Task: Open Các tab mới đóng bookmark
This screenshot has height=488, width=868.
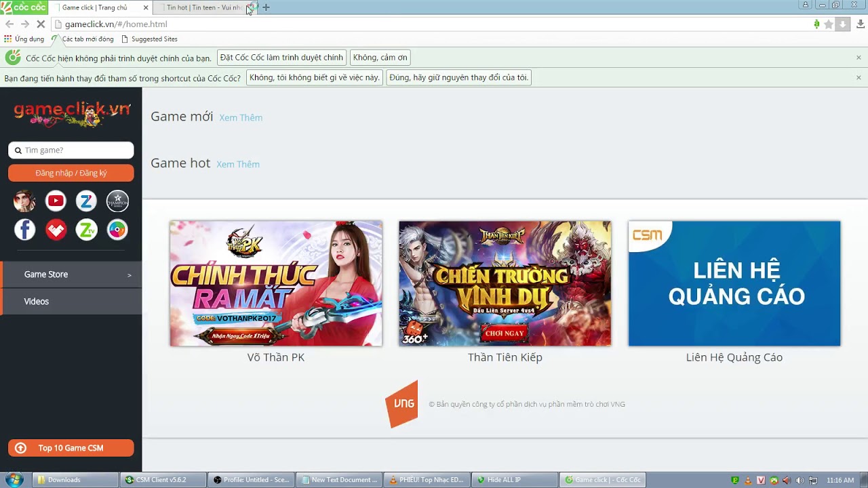Action: [x=83, y=39]
